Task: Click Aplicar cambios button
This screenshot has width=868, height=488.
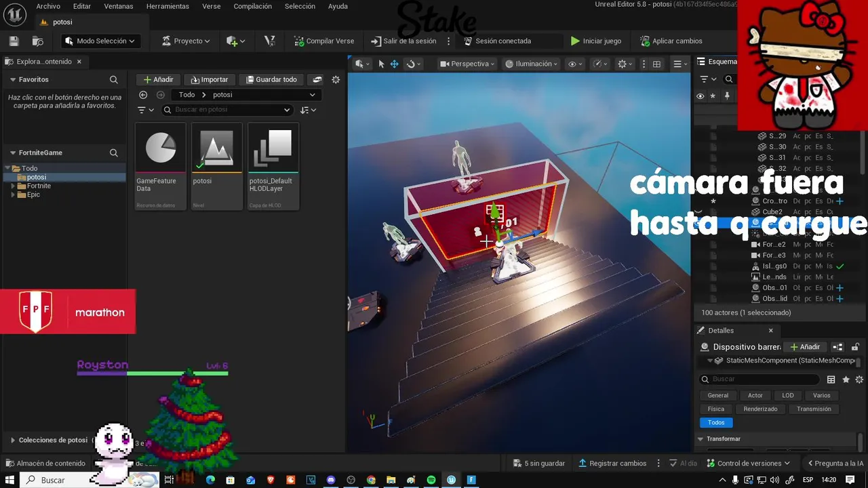Action: point(671,41)
